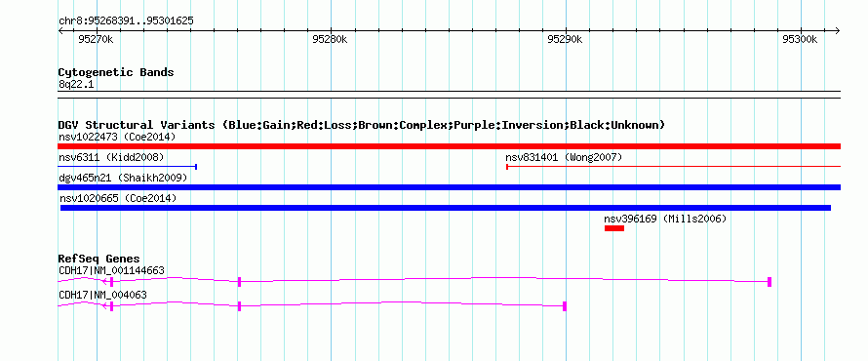Click the small red nsv396169 variant block
Image resolution: width=868 pixels, height=361 pixels.
tap(614, 228)
